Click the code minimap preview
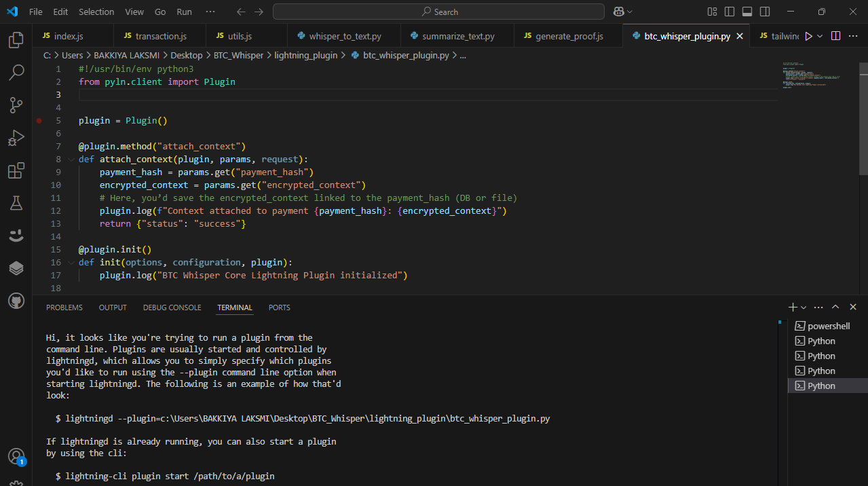The height and width of the screenshot is (486, 868). point(811,75)
